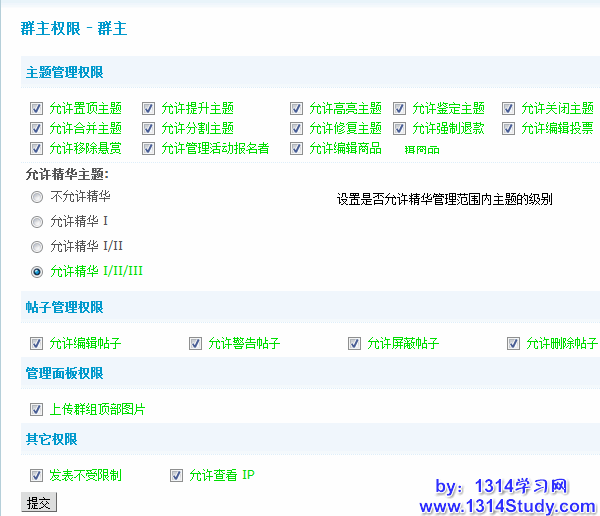
Task: Toggle the 允许编辑投票 checkbox
Action: click(509, 128)
